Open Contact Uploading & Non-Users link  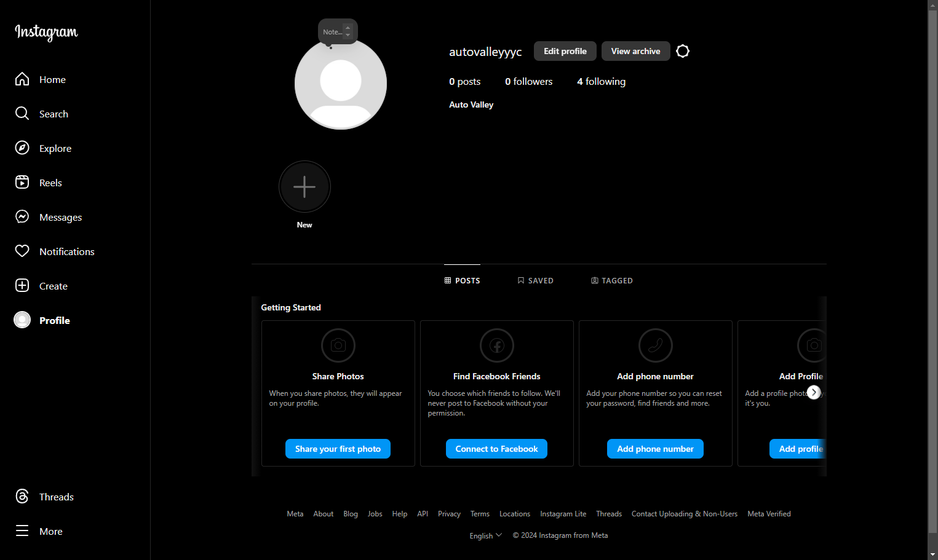click(685, 514)
